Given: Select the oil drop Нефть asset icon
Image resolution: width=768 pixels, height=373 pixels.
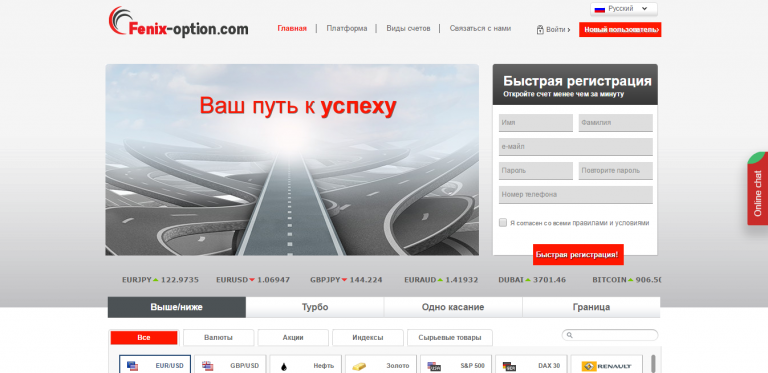Looking at the screenshot, I should point(284,366).
